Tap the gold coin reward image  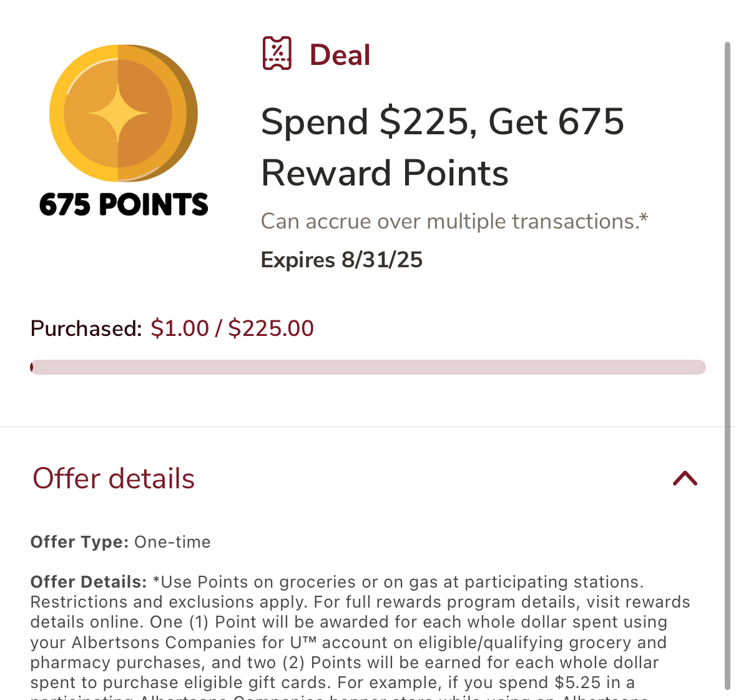(x=123, y=114)
